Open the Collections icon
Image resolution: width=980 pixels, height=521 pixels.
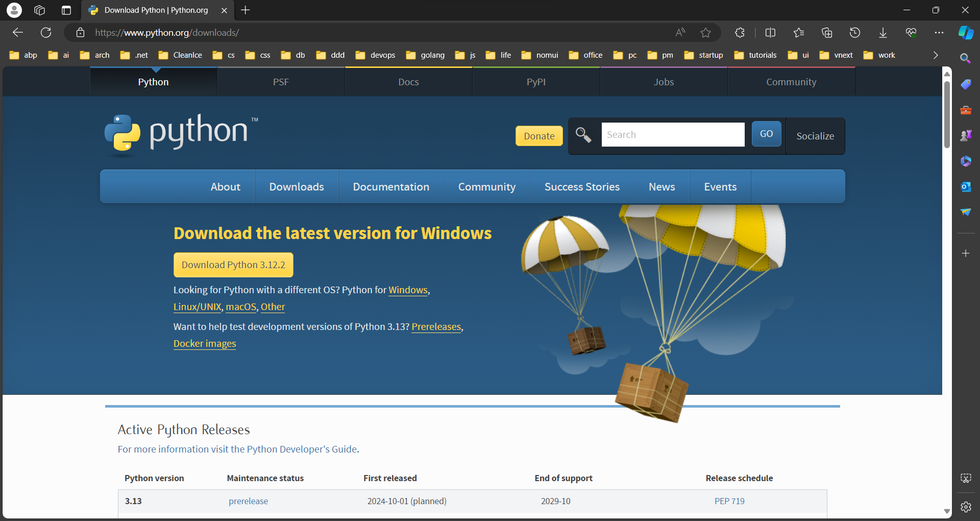point(827,33)
